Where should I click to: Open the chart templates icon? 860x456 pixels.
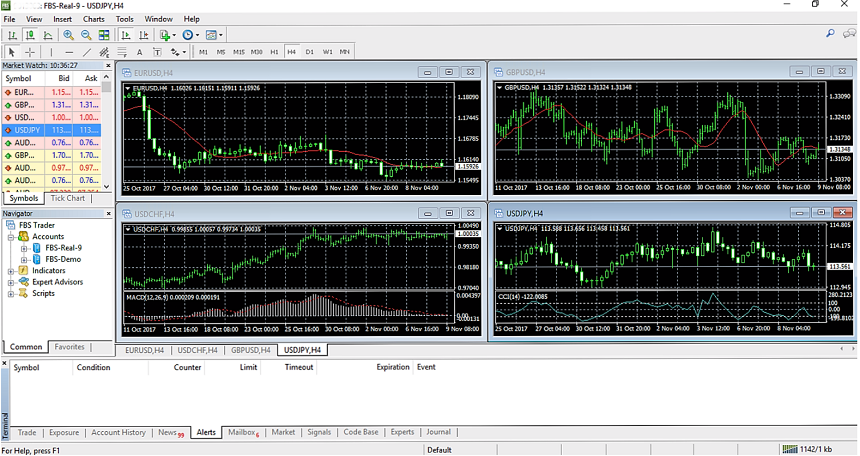pos(211,35)
